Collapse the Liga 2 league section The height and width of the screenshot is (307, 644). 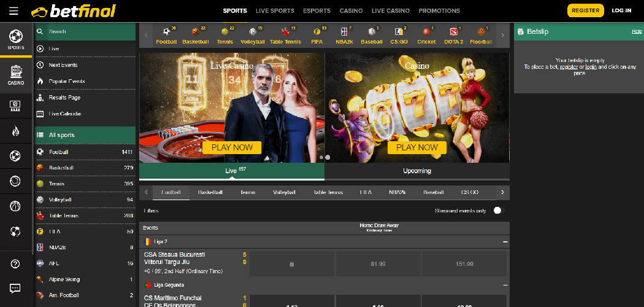click(505, 242)
